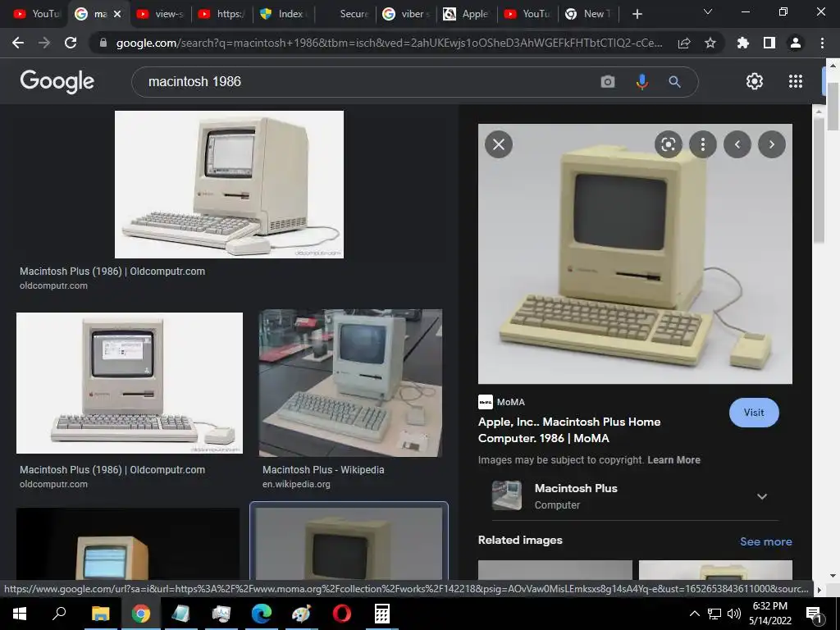Switch to the first YouTube tab
840x630 pixels.
point(36,14)
